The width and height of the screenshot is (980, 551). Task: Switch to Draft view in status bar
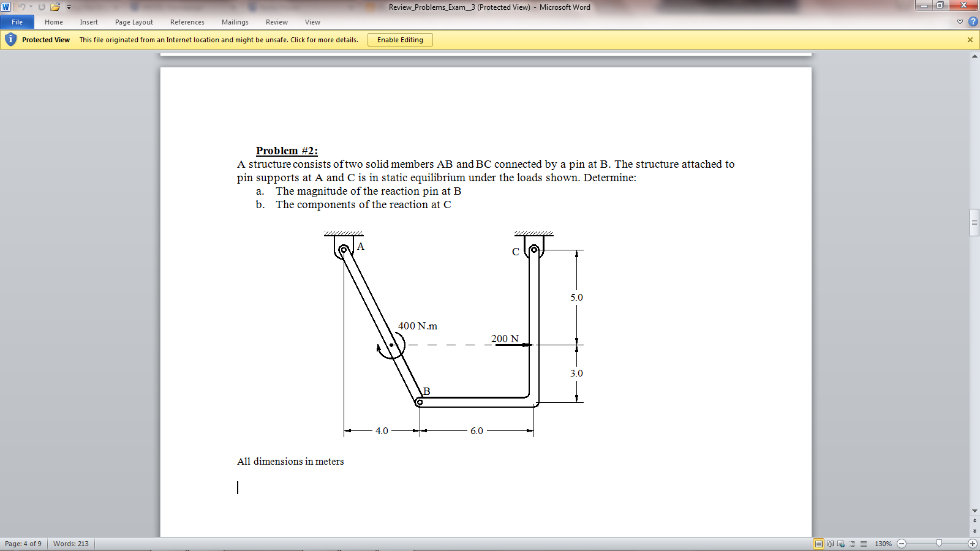[x=863, y=544]
